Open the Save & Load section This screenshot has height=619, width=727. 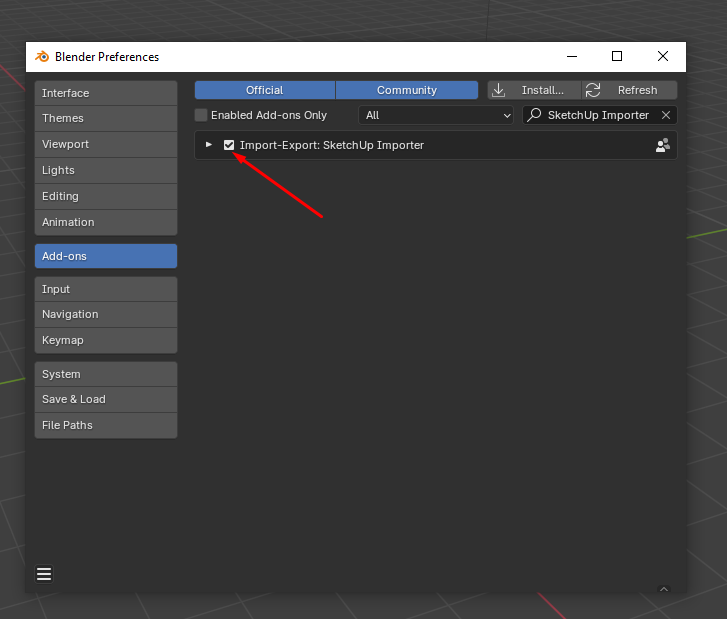[105, 399]
